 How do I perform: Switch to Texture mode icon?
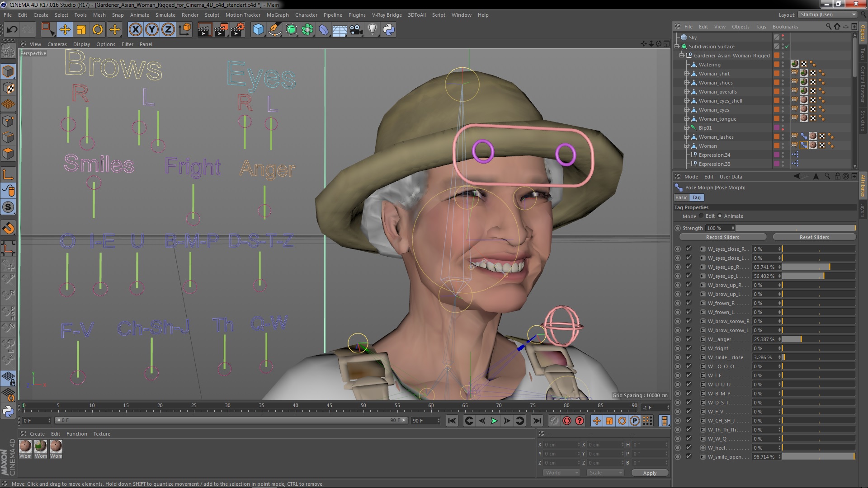(x=8, y=88)
